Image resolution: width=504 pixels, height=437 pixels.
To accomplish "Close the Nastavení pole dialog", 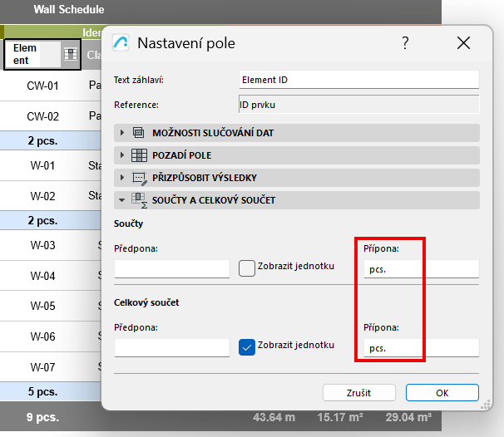I will pyautogui.click(x=463, y=42).
